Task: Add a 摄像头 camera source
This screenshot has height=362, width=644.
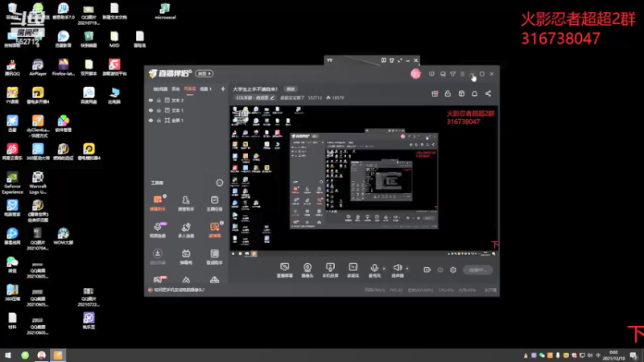Action: (x=308, y=270)
